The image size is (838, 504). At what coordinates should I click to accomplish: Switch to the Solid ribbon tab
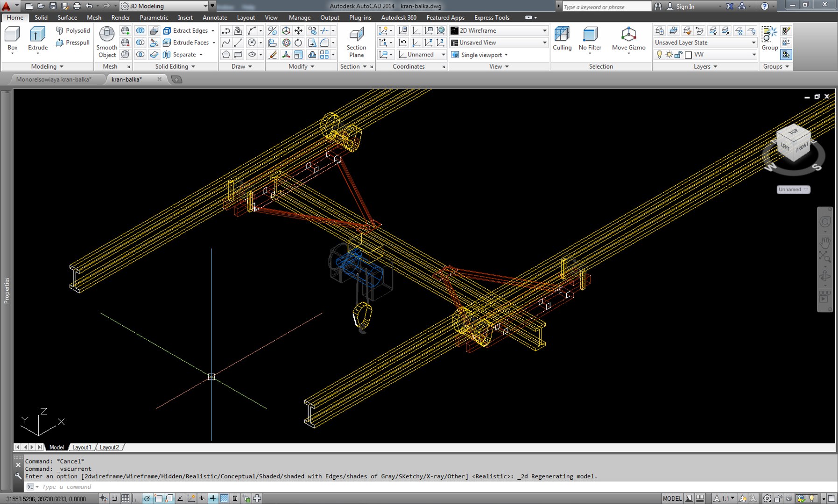pos(41,17)
